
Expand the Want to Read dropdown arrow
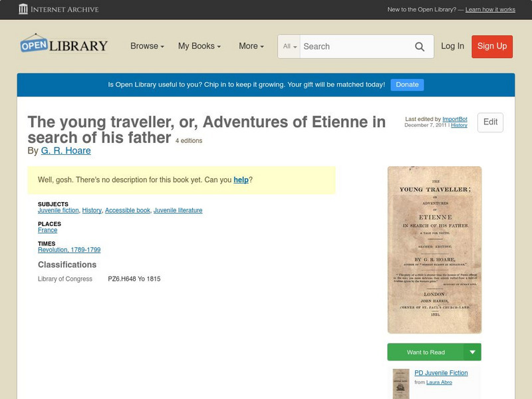click(x=473, y=352)
